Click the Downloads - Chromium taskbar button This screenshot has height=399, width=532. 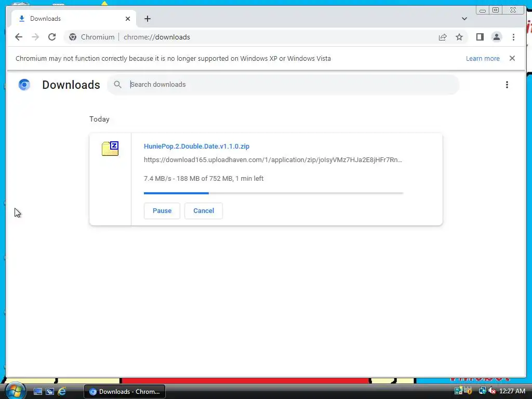tap(125, 392)
